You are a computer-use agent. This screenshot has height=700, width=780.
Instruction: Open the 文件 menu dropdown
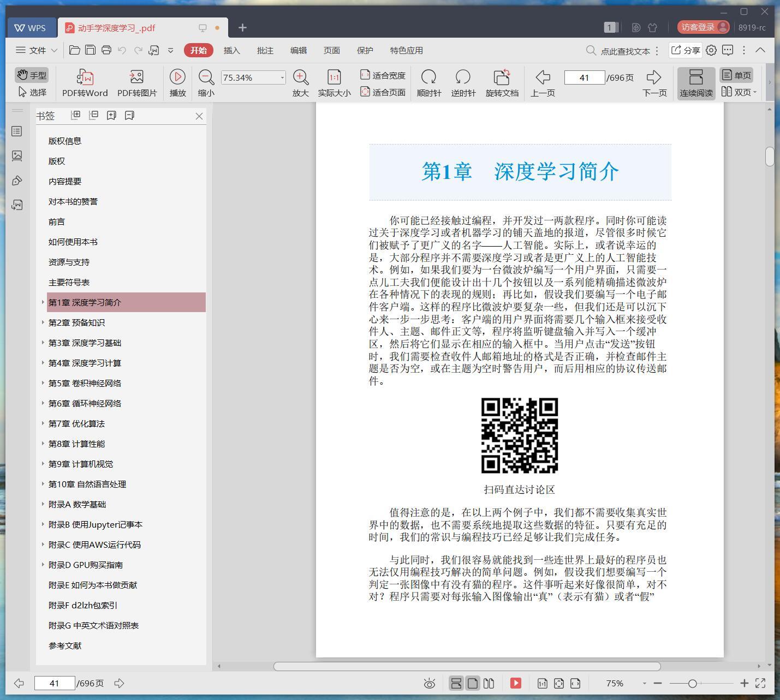[37, 50]
